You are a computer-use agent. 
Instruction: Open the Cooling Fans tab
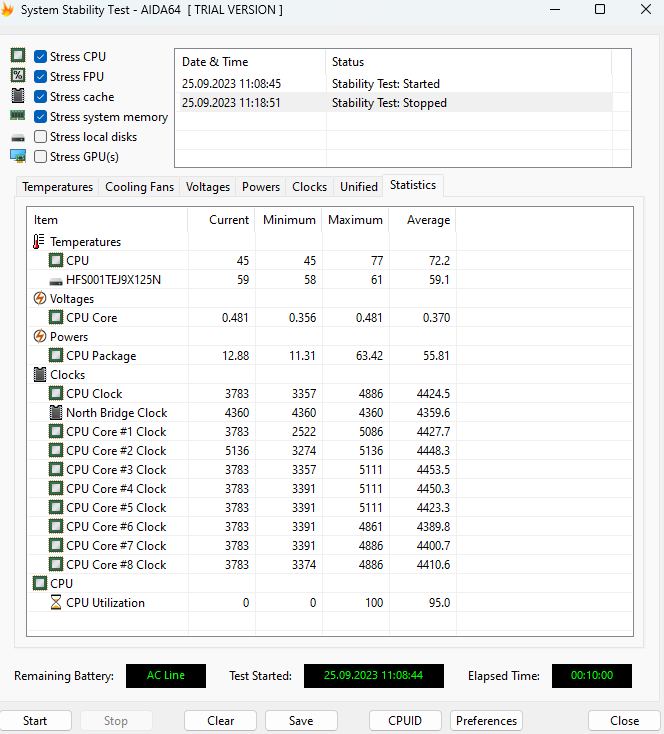(139, 187)
